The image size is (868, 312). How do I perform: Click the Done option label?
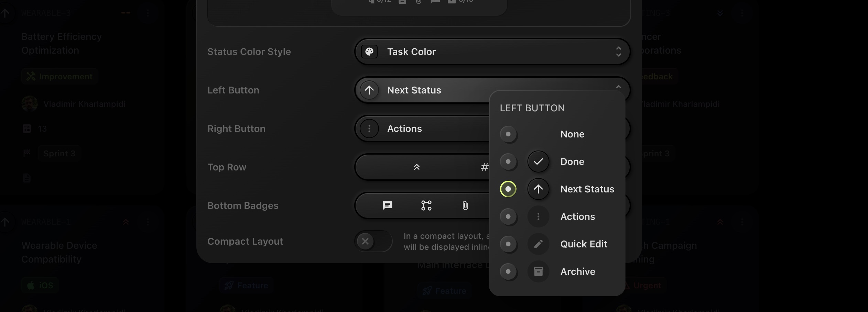[572, 161]
